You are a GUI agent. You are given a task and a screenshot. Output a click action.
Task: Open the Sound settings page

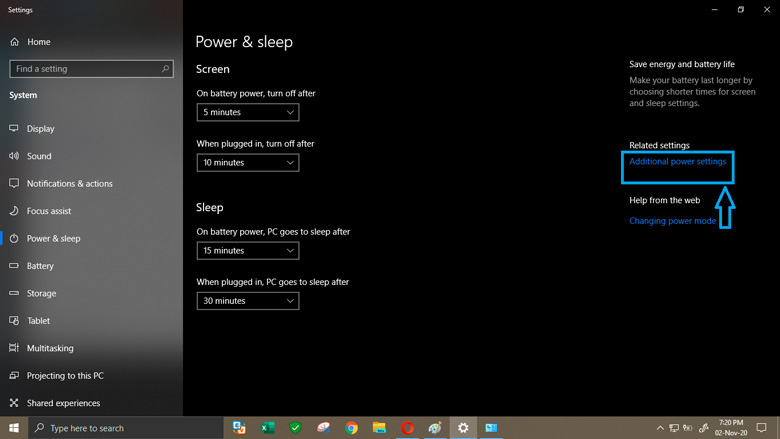click(39, 156)
